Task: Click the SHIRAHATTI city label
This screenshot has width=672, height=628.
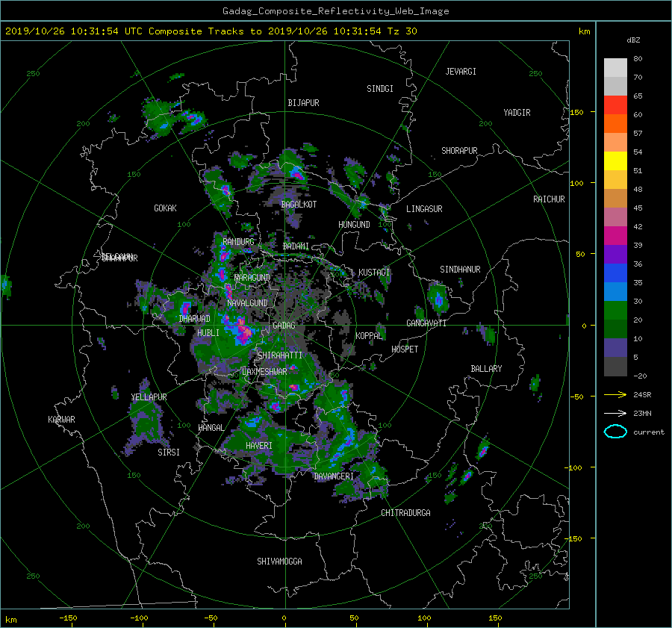Action: point(280,355)
